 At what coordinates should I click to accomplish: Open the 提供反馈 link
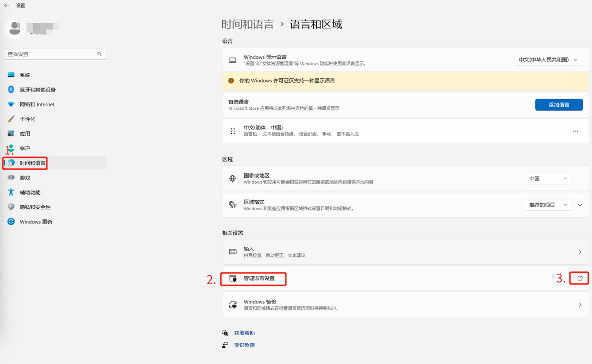click(x=244, y=345)
